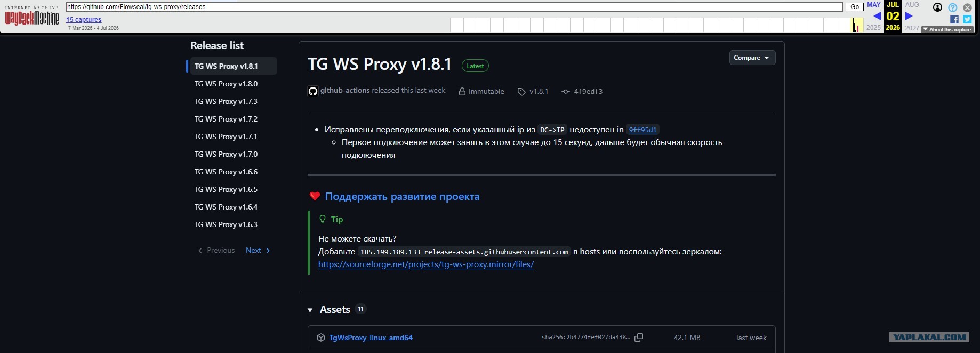Open the TG WS Proxy v1.8.1 title link
980x353 pixels.
(x=380, y=65)
